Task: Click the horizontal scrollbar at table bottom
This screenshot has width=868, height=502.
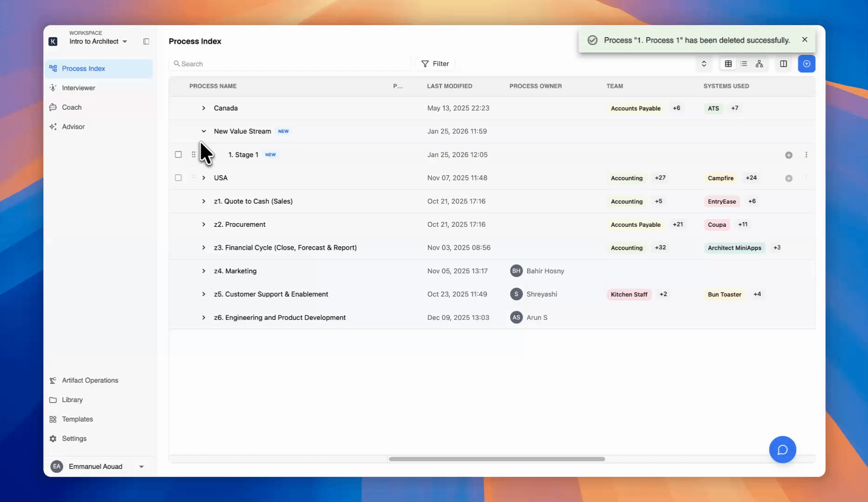Action: point(496,459)
